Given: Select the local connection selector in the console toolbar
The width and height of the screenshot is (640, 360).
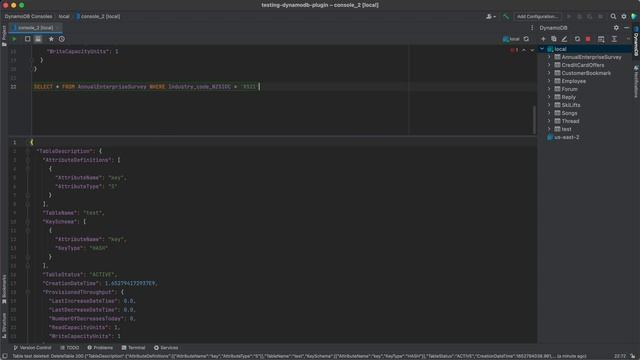Looking at the screenshot, I should coord(511,39).
